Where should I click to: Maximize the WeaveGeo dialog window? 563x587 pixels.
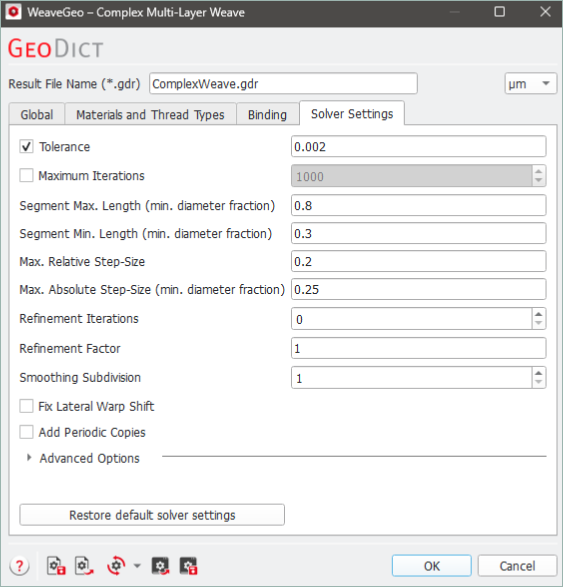[x=499, y=12]
